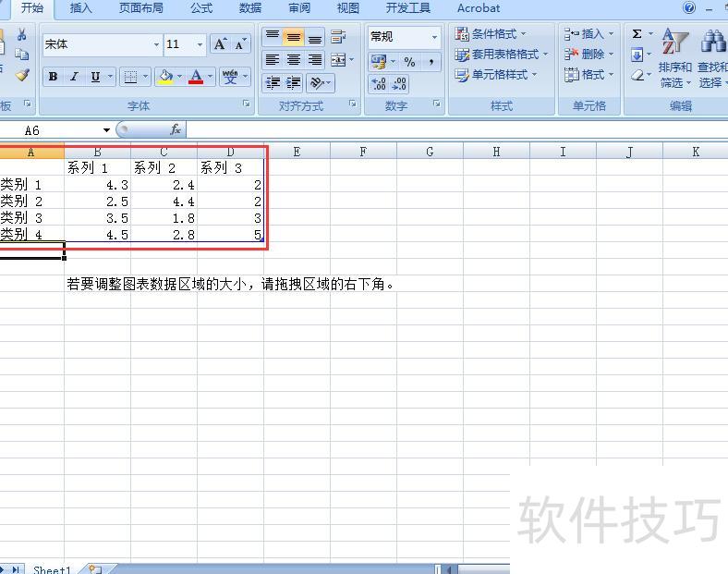This screenshot has width=728, height=574.
Task: Open Excel Help question mark
Action: click(x=689, y=7)
